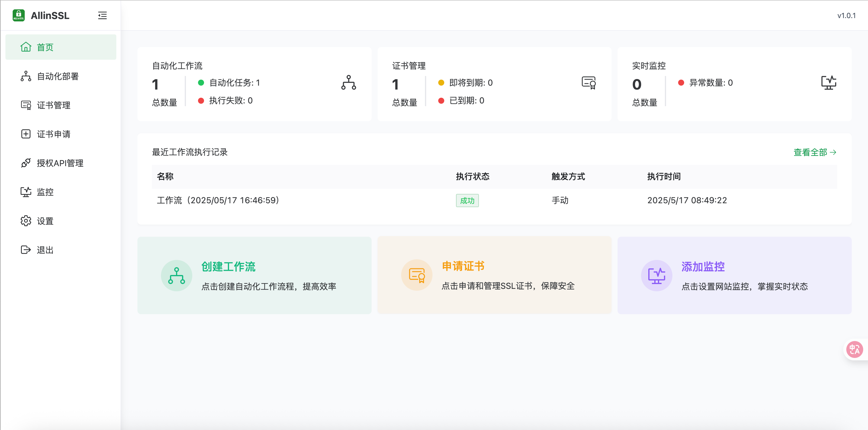Viewport: 868px width, 430px height.
Task: Click the purple 添加监控 circle icon
Action: [656, 276]
